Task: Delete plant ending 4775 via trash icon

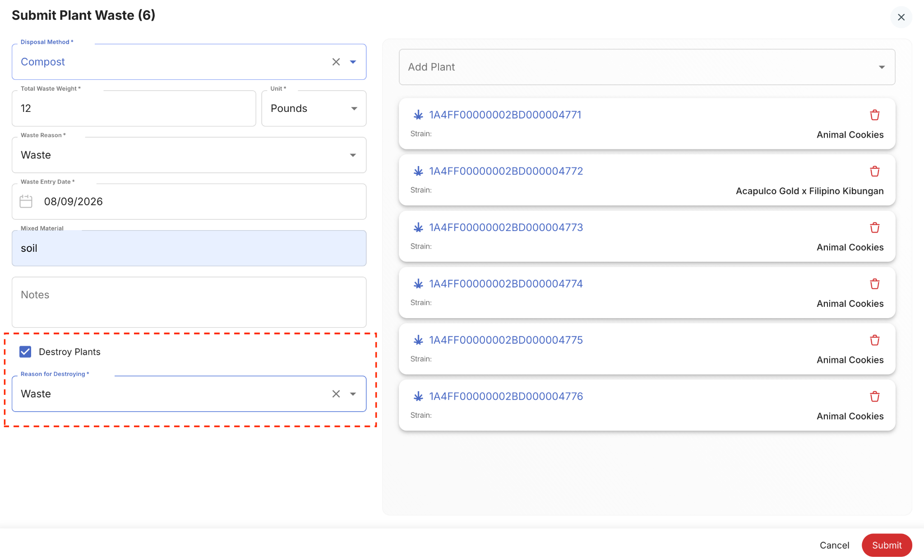Action: (x=874, y=340)
